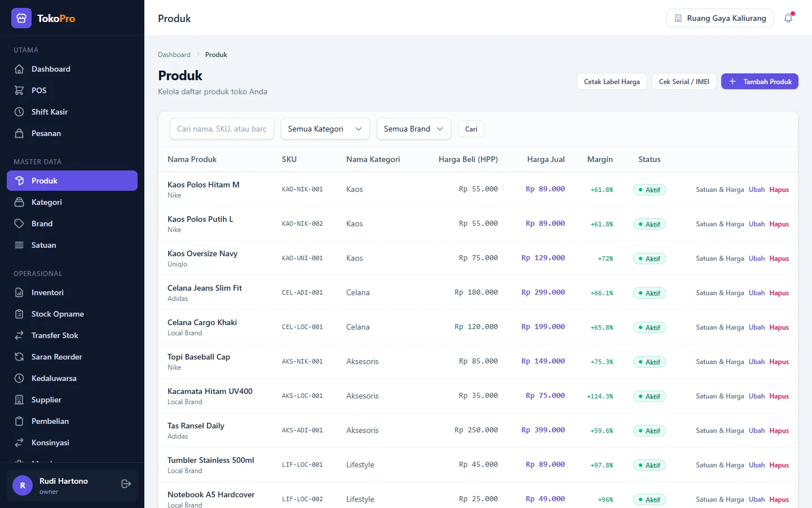The height and width of the screenshot is (508, 812).
Task: Click the Brand tag icon
Action: coord(19,224)
